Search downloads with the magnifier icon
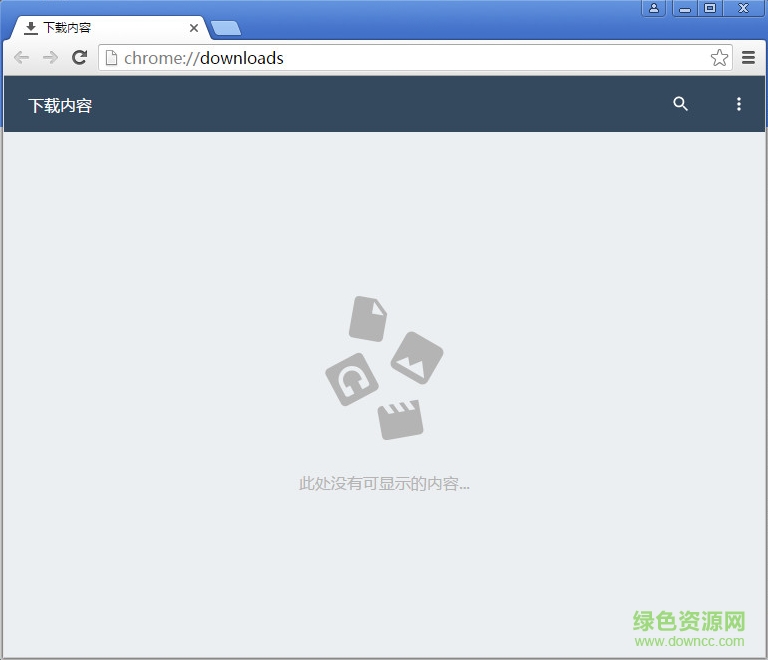Screen dimensions: 768x660 pyautogui.click(x=681, y=104)
